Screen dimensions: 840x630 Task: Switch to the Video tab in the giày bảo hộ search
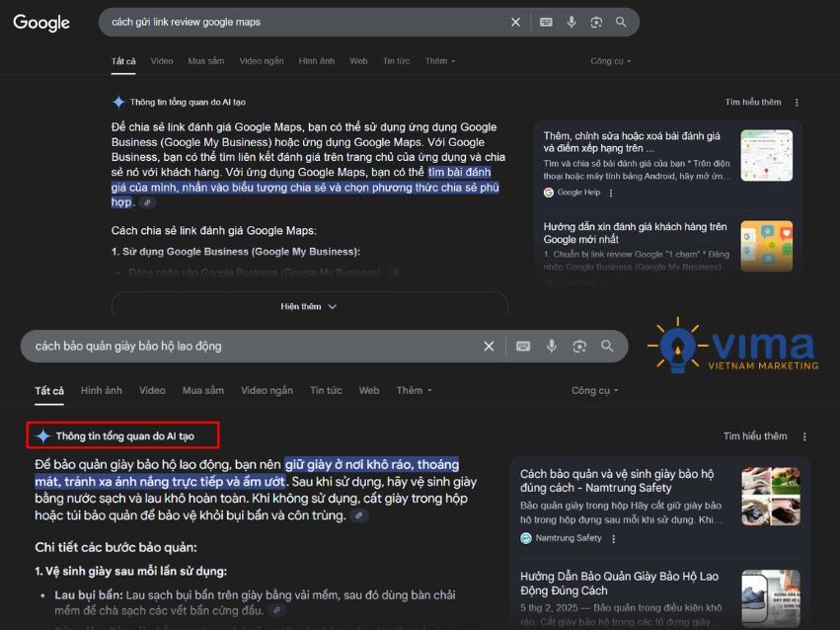click(152, 390)
